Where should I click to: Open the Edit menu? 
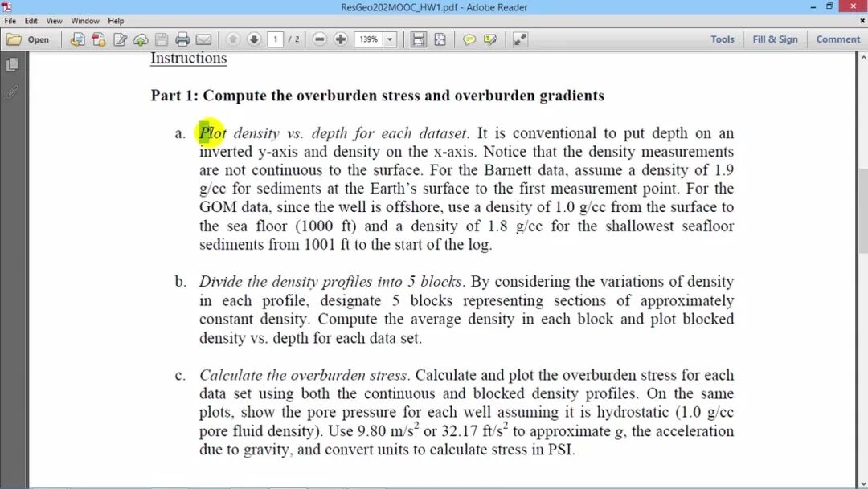(31, 21)
